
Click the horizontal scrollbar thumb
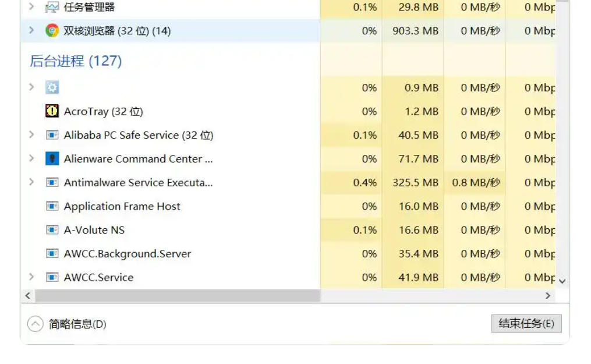tap(178, 296)
